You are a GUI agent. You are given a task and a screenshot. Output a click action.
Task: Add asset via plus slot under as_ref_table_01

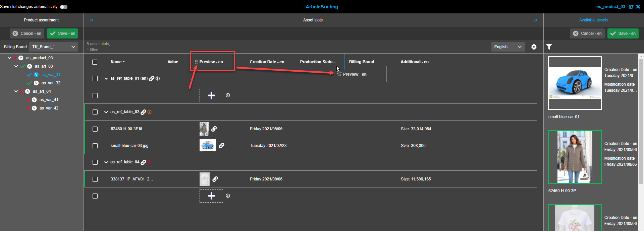[211, 95]
